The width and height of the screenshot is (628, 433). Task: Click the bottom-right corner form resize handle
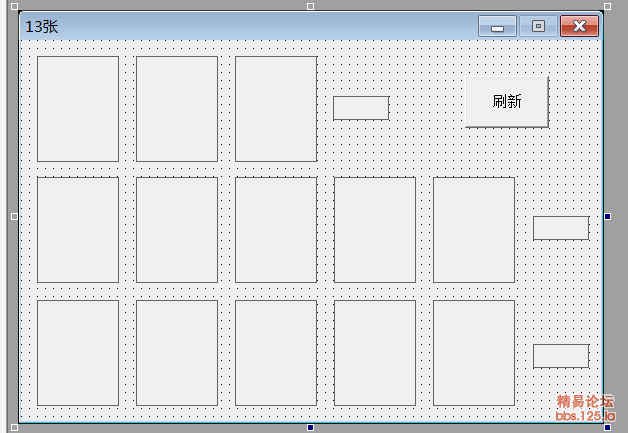608,428
